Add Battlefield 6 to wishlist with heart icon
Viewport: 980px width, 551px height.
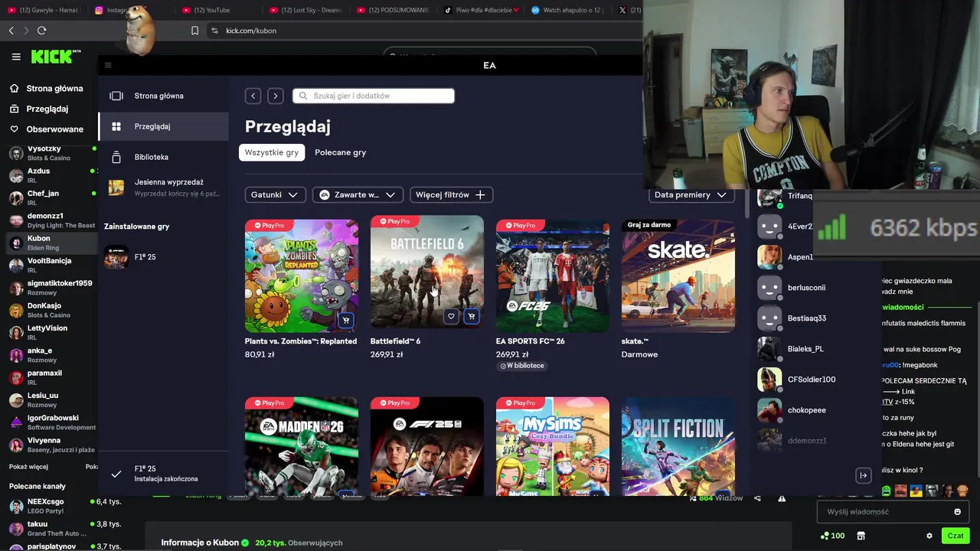pos(451,317)
